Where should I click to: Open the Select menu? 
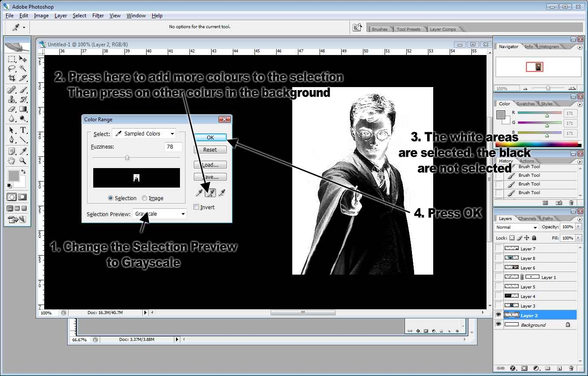click(x=79, y=15)
